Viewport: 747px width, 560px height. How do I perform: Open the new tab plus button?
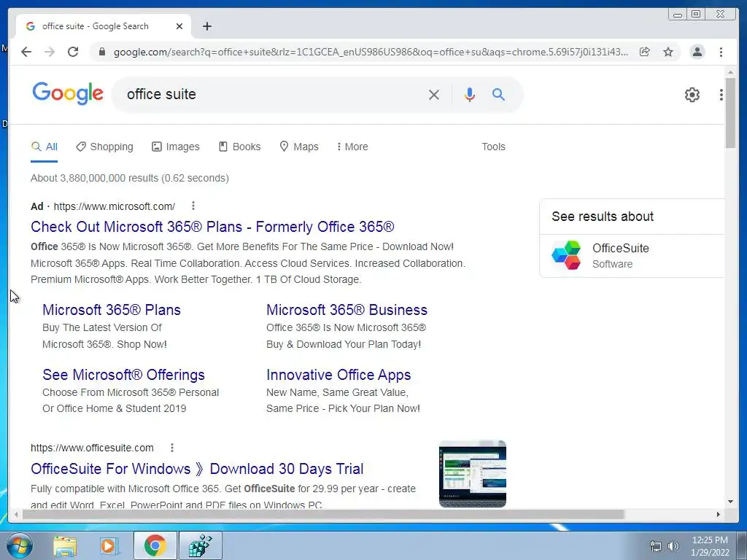206,26
